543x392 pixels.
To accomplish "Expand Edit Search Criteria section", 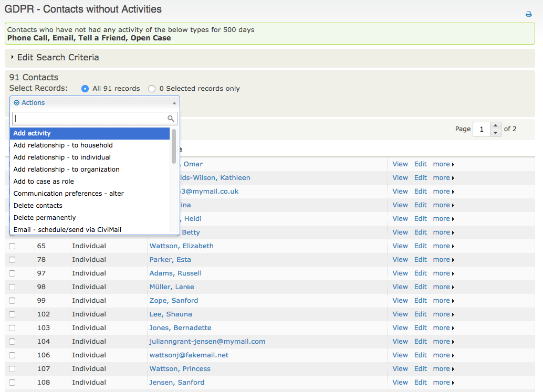I will coord(55,57).
